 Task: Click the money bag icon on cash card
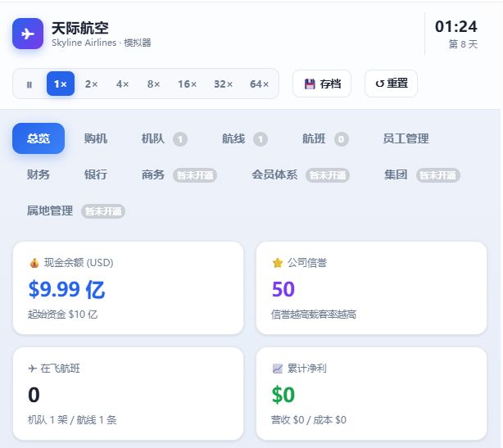(34, 263)
